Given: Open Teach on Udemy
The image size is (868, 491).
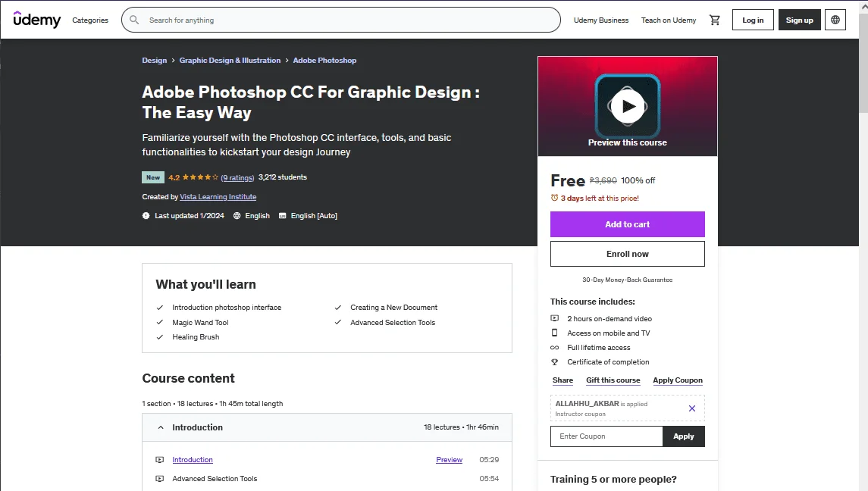Looking at the screenshot, I should pos(668,20).
